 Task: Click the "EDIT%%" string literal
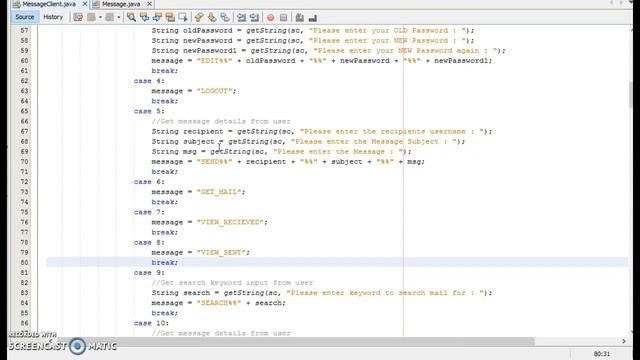214,61
